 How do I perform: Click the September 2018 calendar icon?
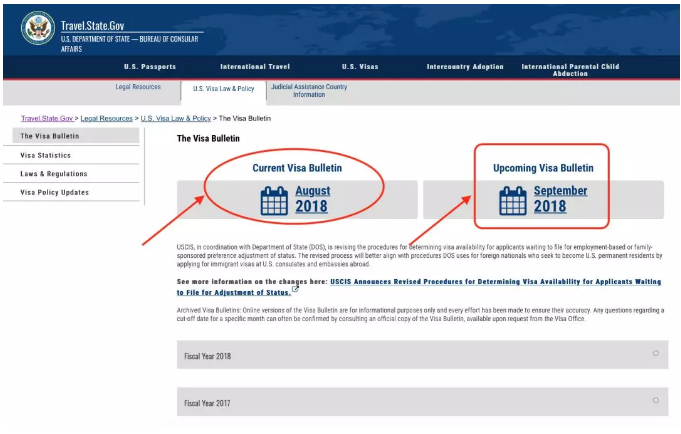point(513,201)
